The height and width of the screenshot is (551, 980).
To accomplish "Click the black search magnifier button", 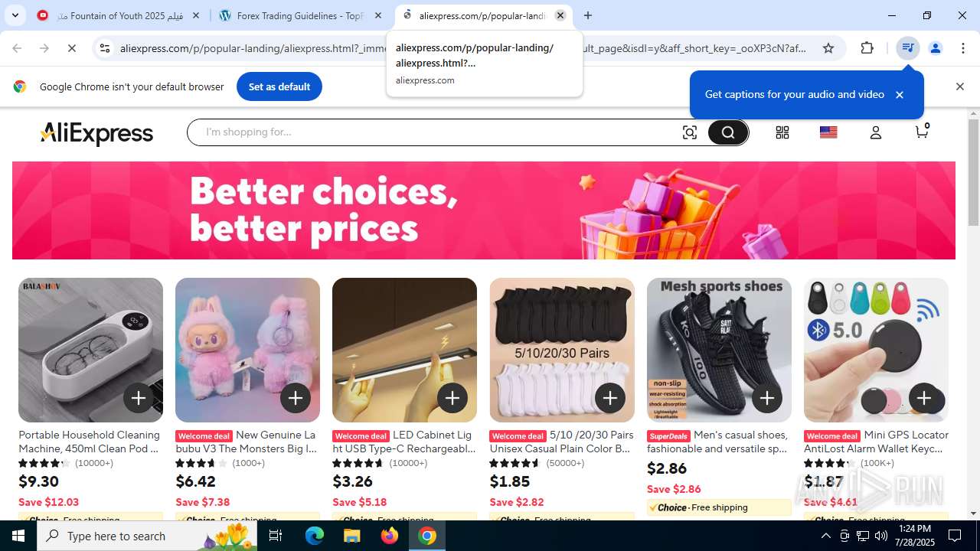I will 727,132.
